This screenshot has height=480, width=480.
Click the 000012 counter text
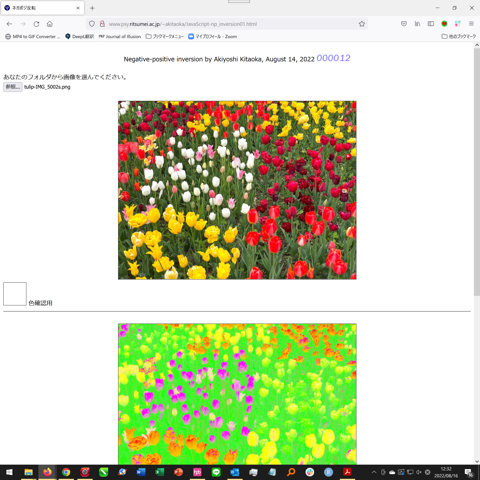[x=333, y=58]
